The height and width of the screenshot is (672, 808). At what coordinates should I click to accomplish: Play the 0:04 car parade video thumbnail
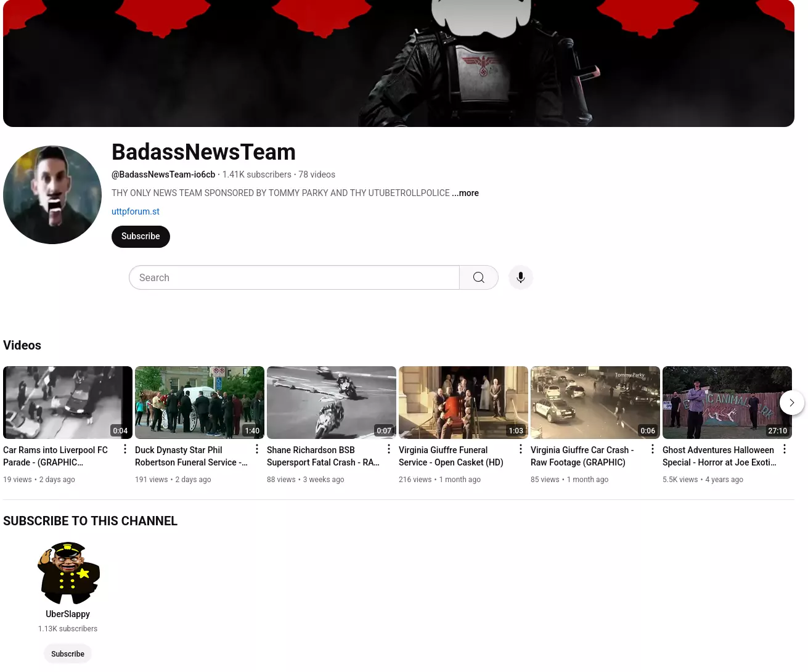[68, 403]
